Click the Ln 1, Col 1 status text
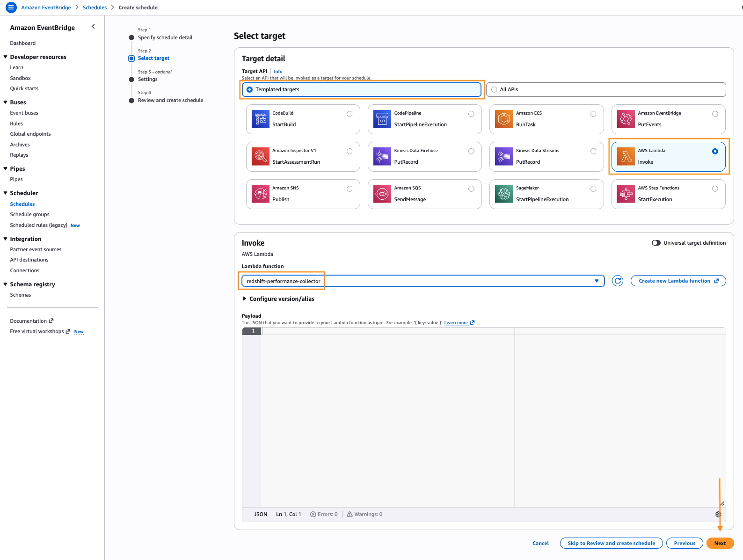This screenshot has height=560, width=743. [x=288, y=514]
